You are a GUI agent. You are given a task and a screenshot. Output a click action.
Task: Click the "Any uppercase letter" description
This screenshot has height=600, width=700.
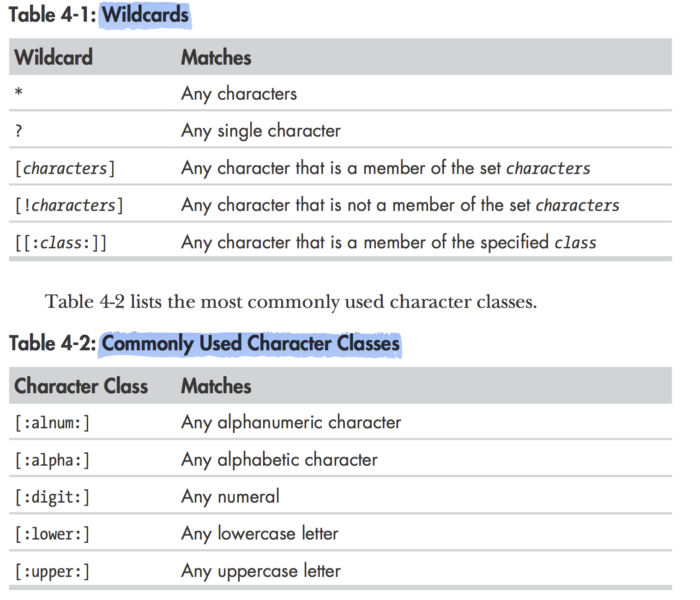point(261,571)
